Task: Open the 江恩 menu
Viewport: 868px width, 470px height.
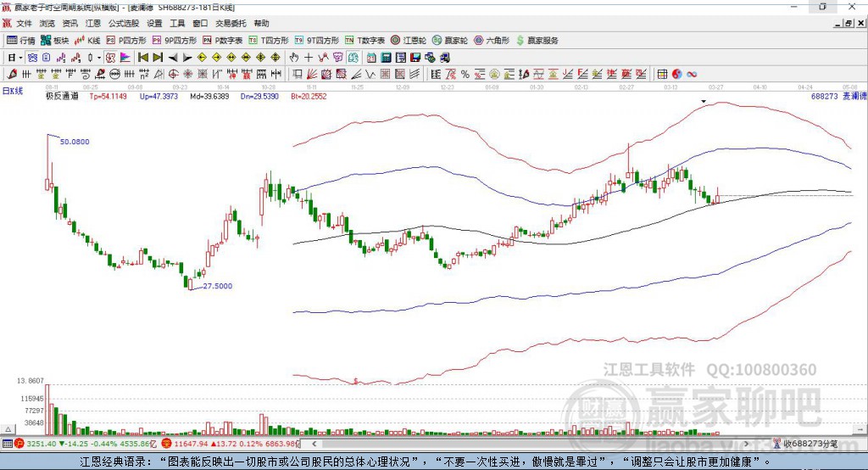Action: tap(93, 23)
